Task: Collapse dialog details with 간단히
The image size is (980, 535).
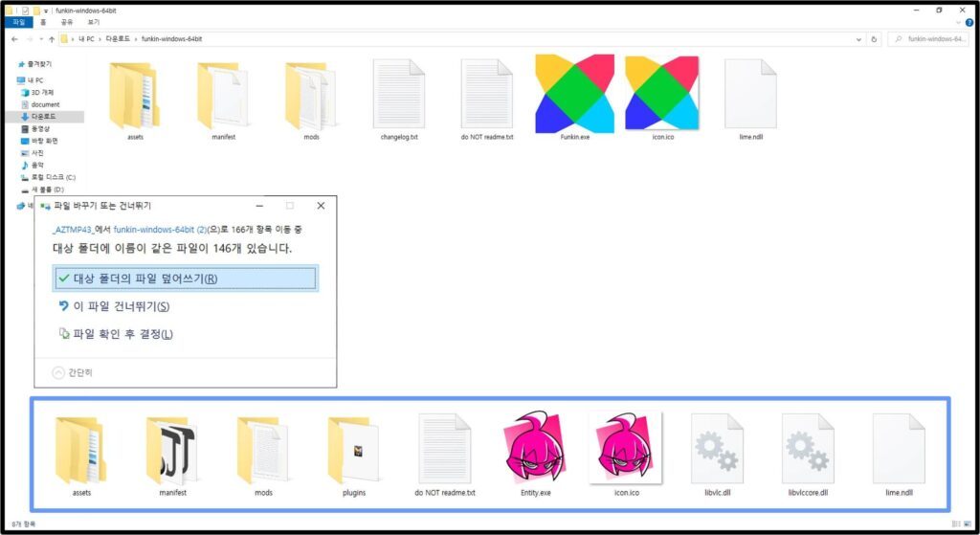Action: 73,372
